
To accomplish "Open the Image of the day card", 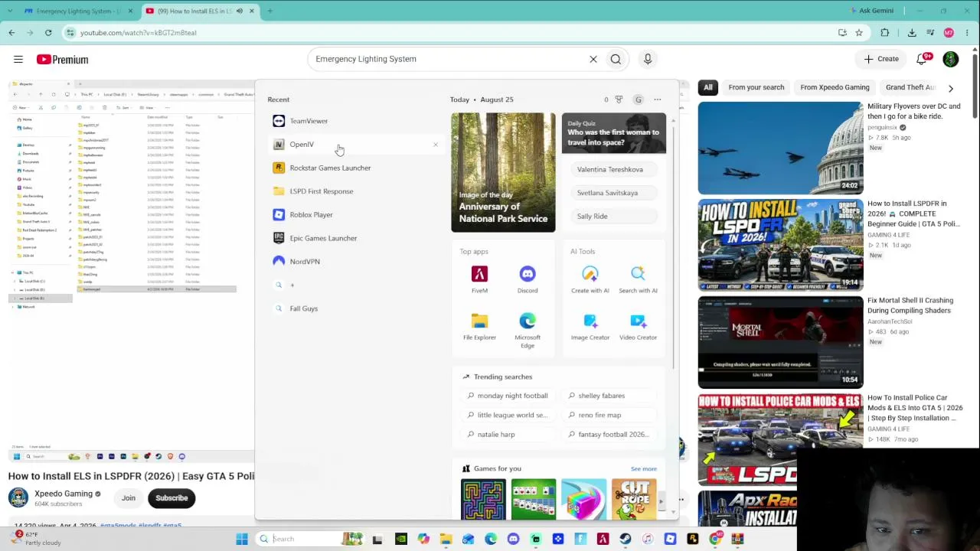I will (x=503, y=172).
